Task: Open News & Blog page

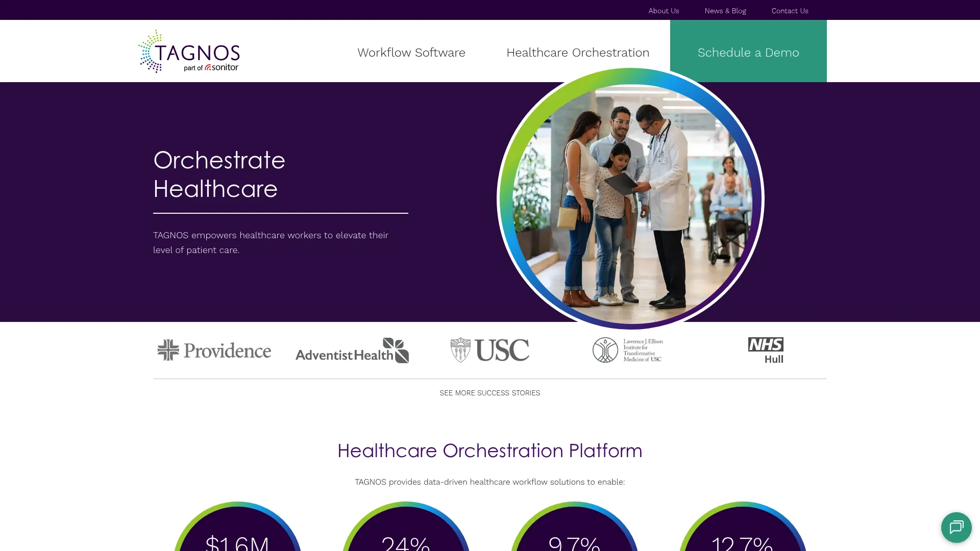Action: click(x=725, y=11)
